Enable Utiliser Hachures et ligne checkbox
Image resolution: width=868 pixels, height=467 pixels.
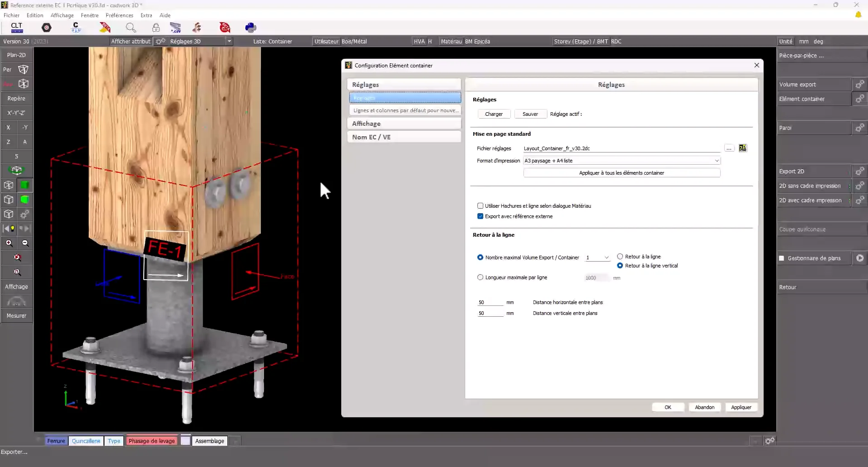[x=480, y=206]
